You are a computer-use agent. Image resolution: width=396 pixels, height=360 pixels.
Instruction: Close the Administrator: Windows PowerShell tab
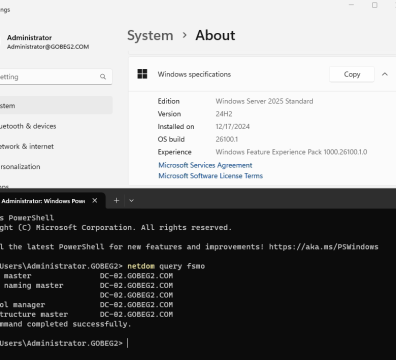[95, 201]
